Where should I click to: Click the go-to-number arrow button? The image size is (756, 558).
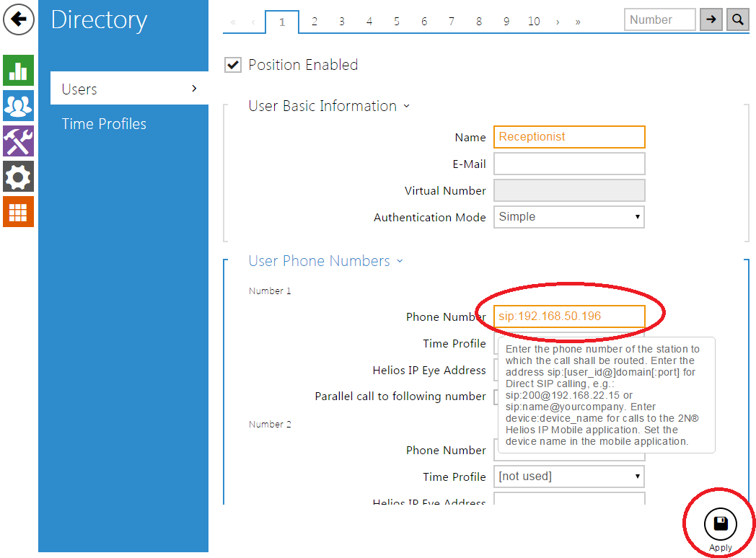click(711, 20)
